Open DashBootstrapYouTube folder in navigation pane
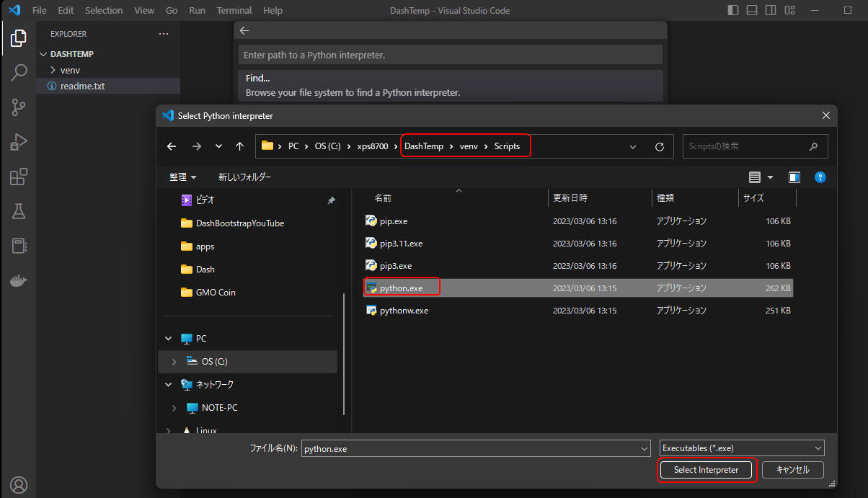This screenshot has width=868, height=498. (240, 223)
